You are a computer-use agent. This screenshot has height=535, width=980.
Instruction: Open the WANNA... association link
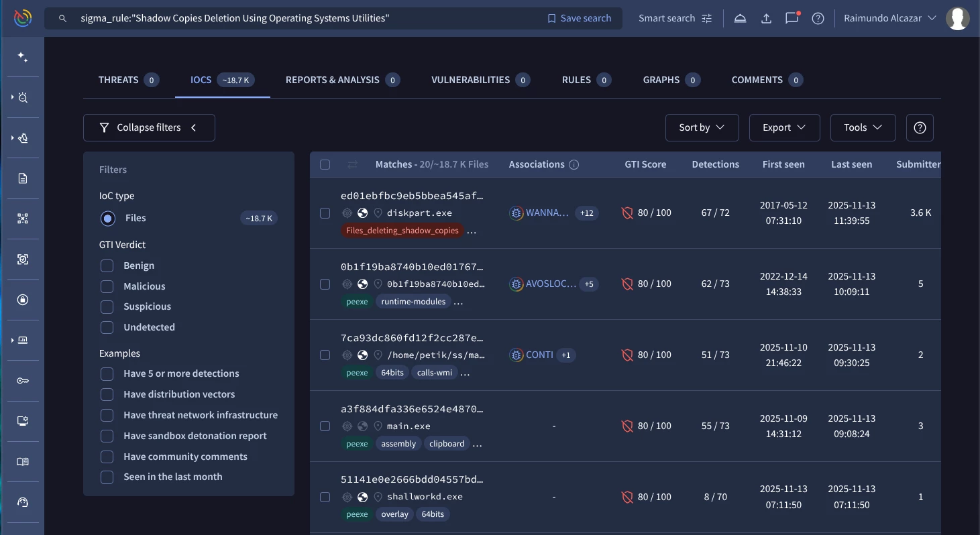547,213
